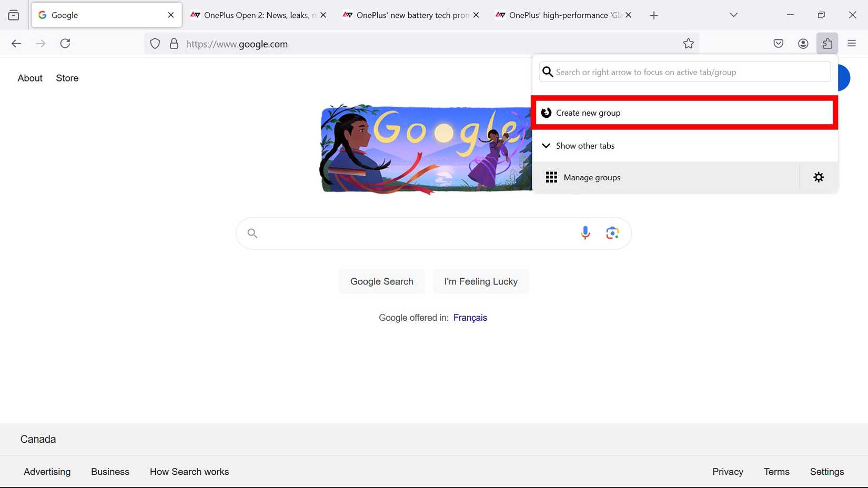Viewport: 868px width, 488px height.
Task: Open Firefox View via the top-left icon
Action: click(13, 15)
